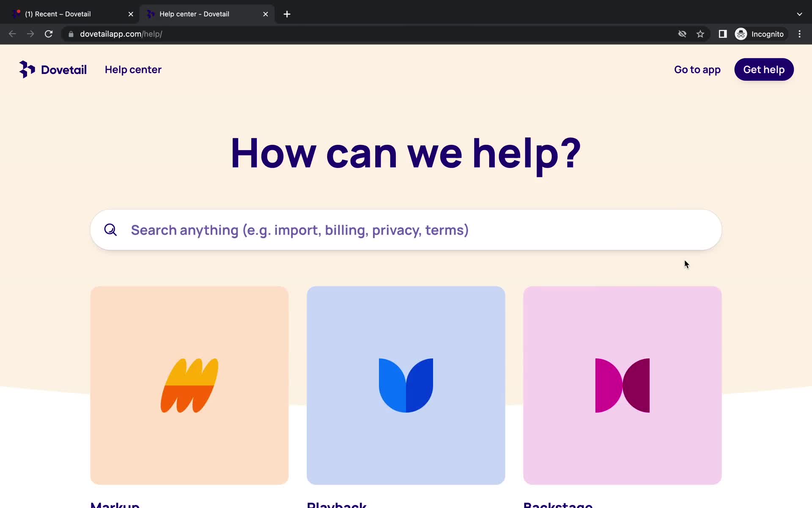Click the Go to app link
This screenshot has height=508, width=812.
point(697,69)
